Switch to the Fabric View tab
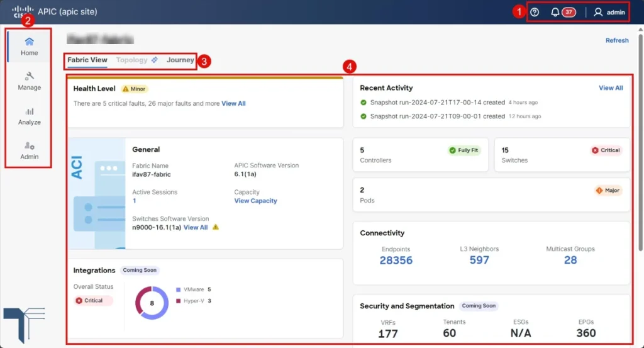644x348 pixels. [87, 60]
